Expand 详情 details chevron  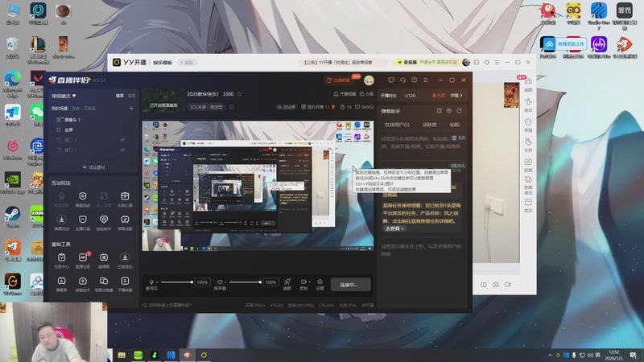(456, 96)
